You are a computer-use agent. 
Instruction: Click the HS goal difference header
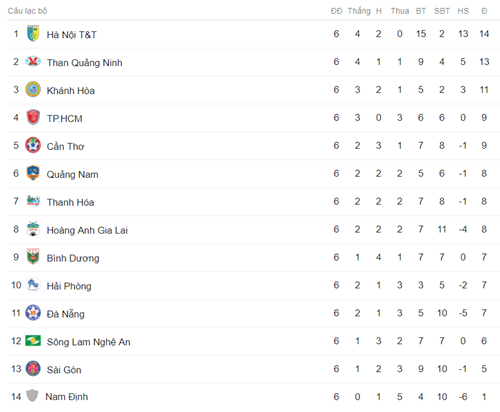point(463,11)
